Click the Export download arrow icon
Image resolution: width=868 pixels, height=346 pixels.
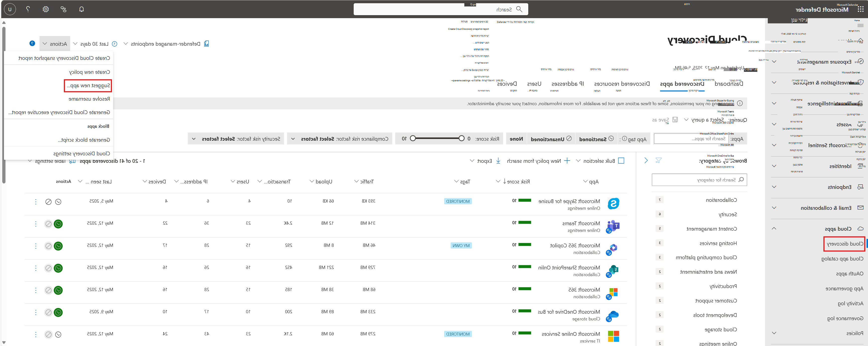click(x=498, y=161)
